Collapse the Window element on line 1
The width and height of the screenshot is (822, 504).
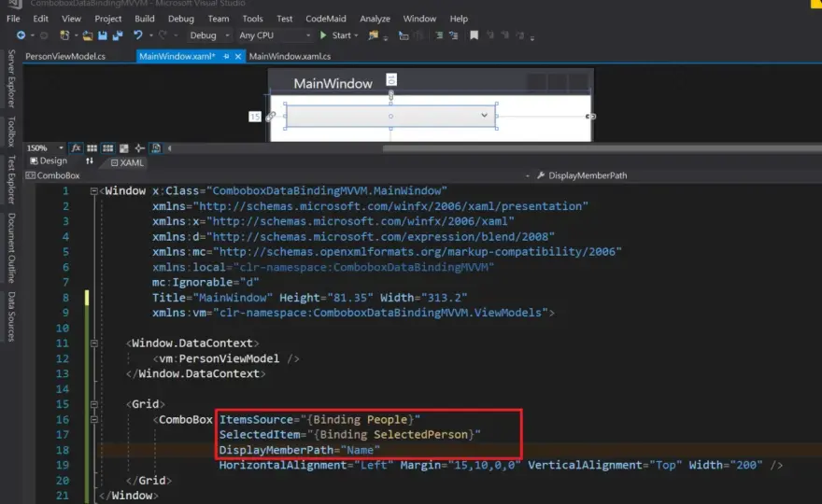coord(93,191)
